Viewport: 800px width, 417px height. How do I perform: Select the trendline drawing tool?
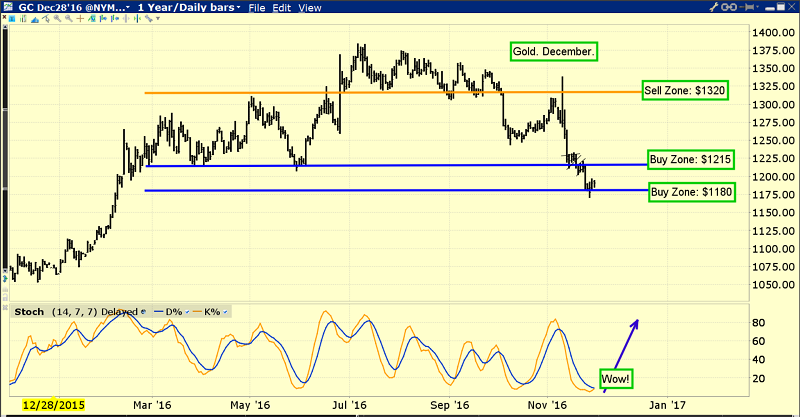[x=46, y=18]
